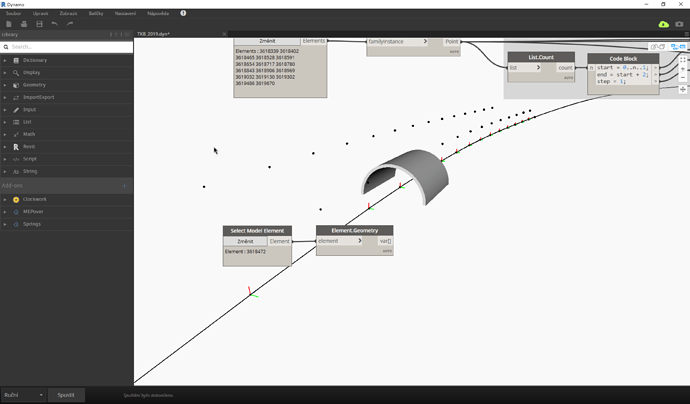Click the Open file toolbar icon

click(24, 24)
